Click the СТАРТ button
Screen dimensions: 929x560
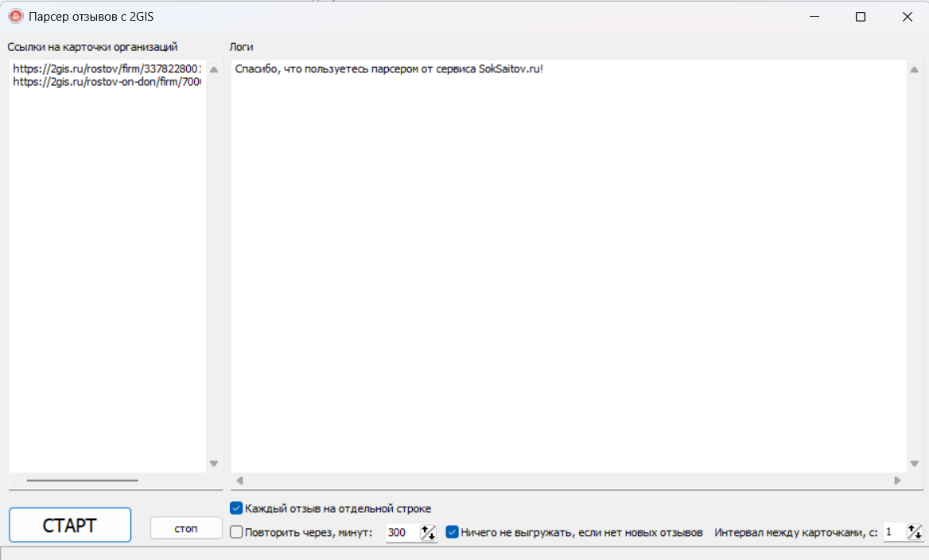tap(70, 525)
